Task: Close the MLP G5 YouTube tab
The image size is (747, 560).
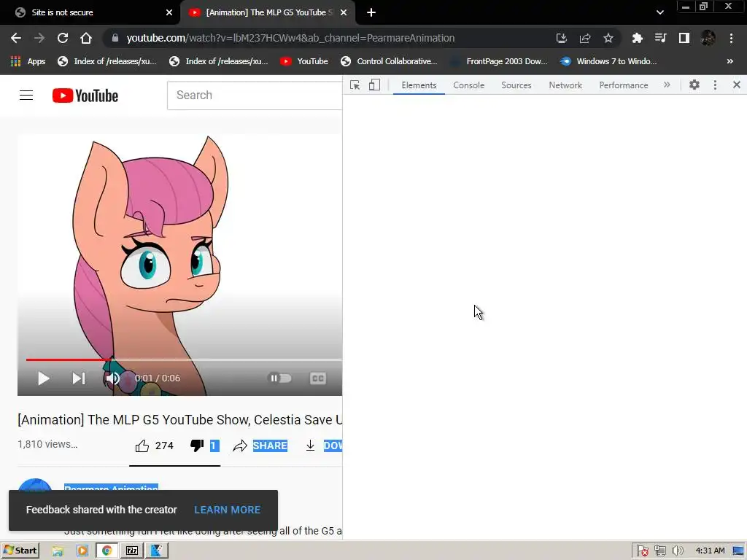Action: (x=344, y=12)
